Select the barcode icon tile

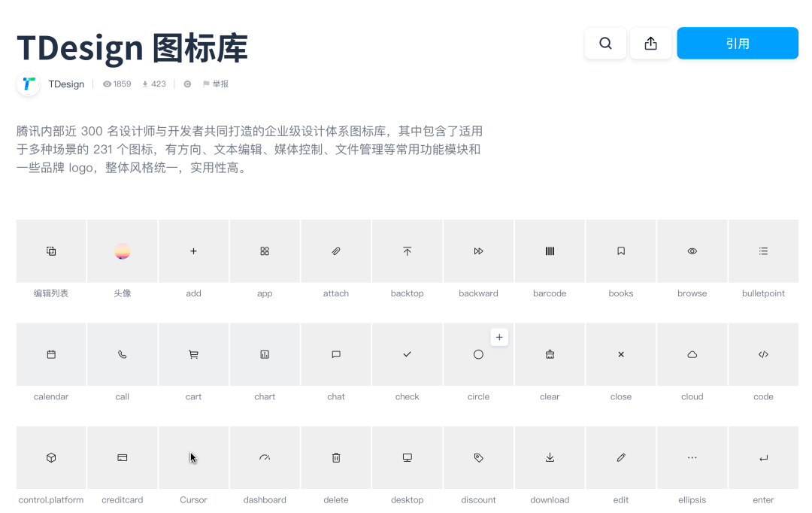pyautogui.click(x=550, y=251)
